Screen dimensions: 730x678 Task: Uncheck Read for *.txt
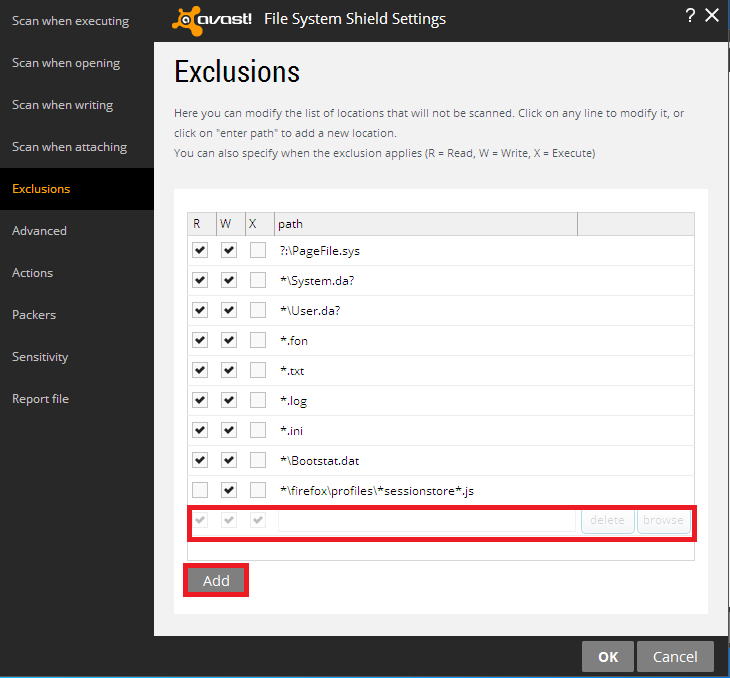click(x=200, y=370)
